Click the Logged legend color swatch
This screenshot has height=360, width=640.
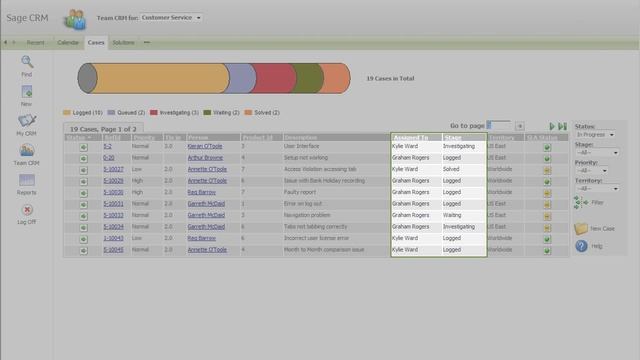click(x=67, y=112)
